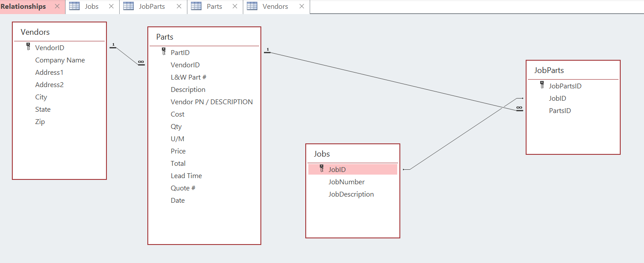
Task: Click the primary key icon beside VendorID in Vendors
Action: point(28,46)
